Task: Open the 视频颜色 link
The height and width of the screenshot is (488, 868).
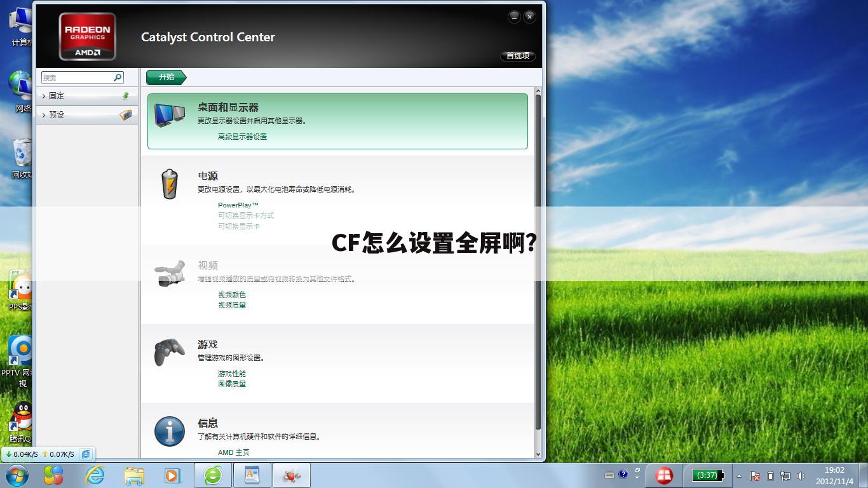Action: pos(232,295)
